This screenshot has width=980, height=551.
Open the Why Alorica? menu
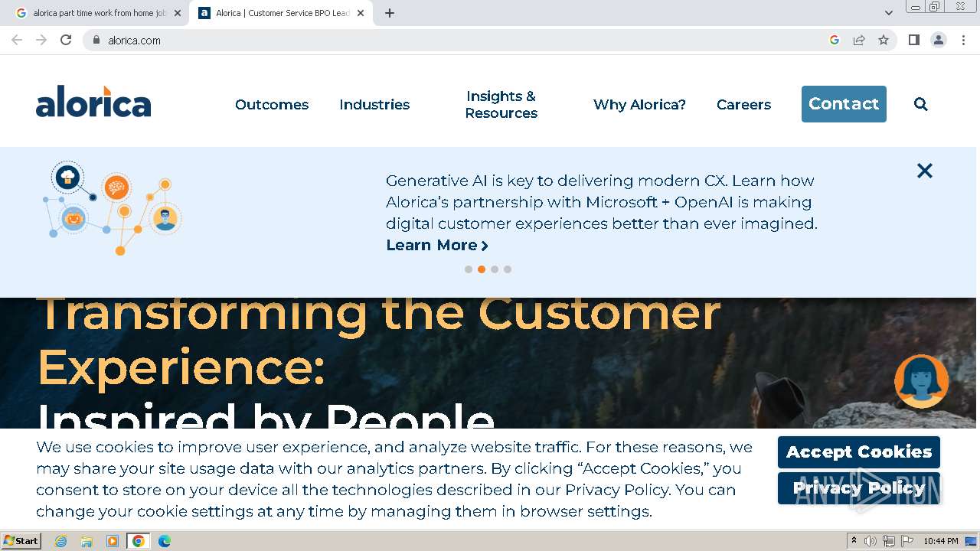[x=639, y=105]
